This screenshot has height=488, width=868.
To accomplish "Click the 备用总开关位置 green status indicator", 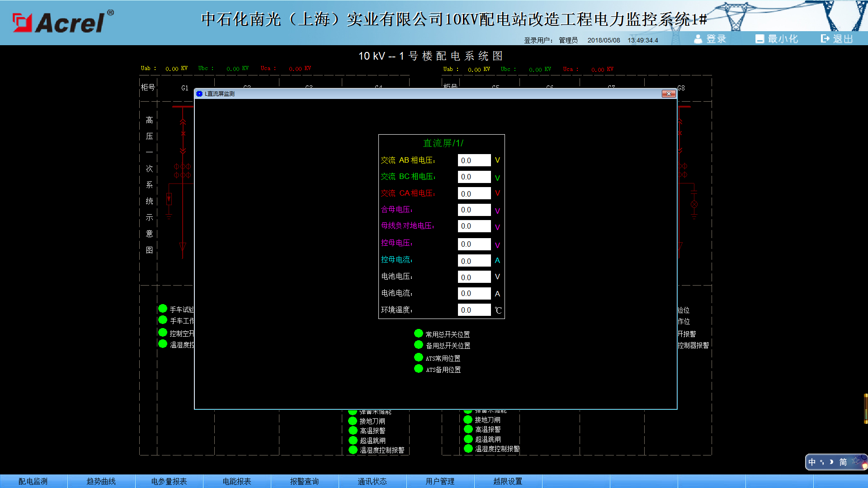I will point(419,345).
